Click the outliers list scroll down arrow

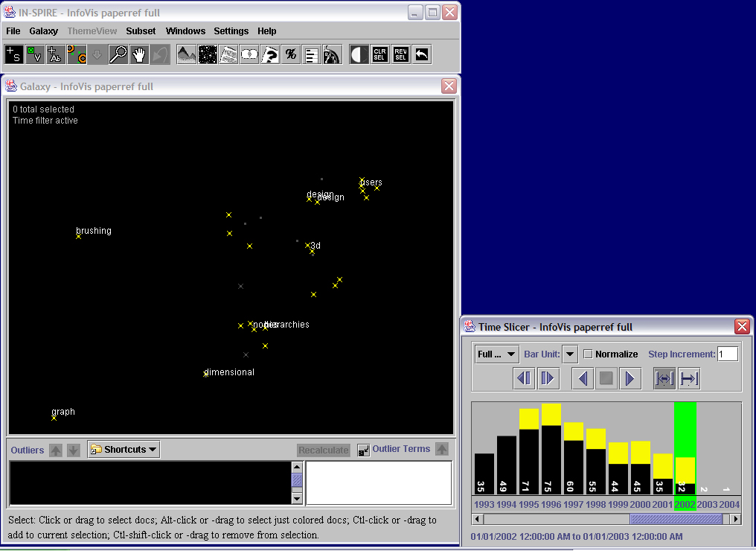pos(297,499)
